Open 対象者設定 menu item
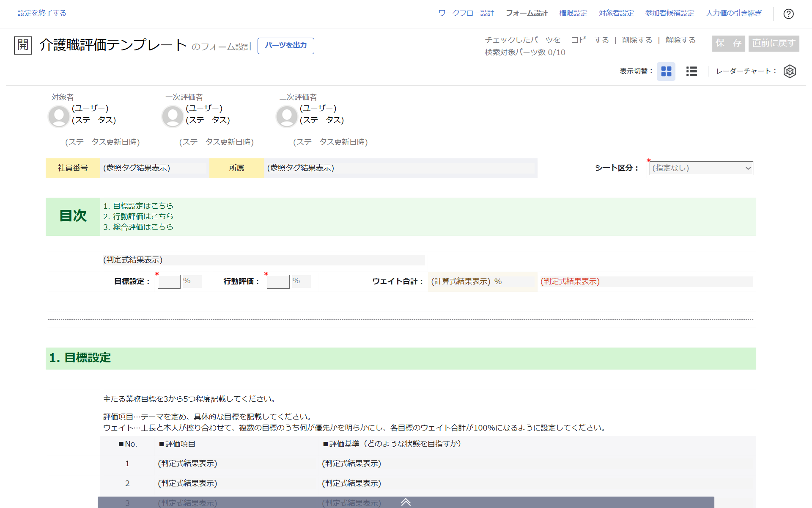 pos(616,13)
